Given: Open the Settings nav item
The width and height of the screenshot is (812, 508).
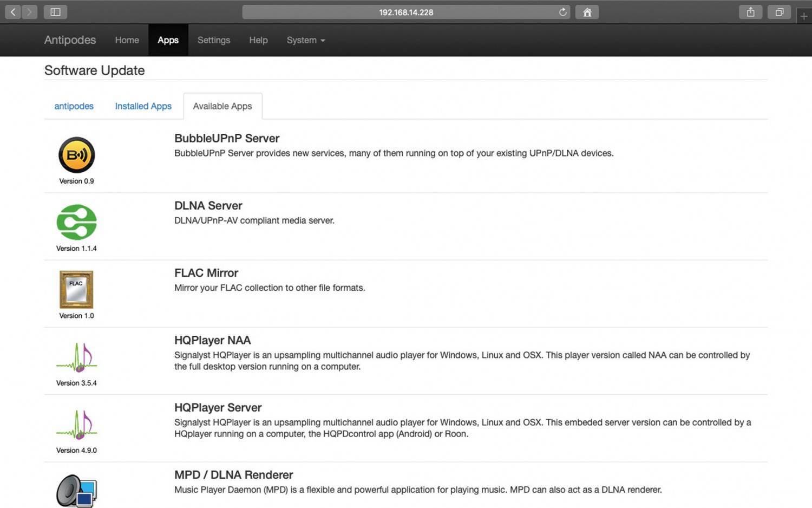Looking at the screenshot, I should click(214, 40).
